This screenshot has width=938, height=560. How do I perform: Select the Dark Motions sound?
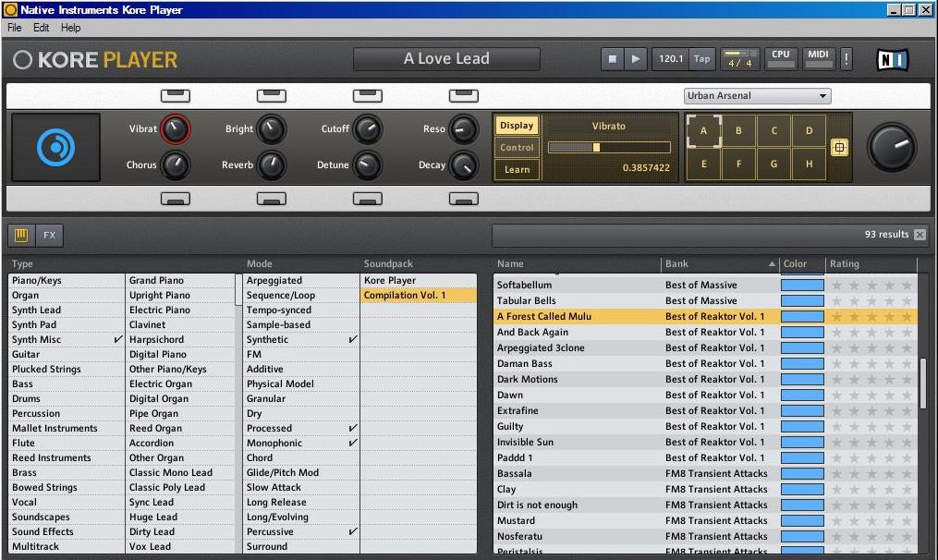click(705, 379)
